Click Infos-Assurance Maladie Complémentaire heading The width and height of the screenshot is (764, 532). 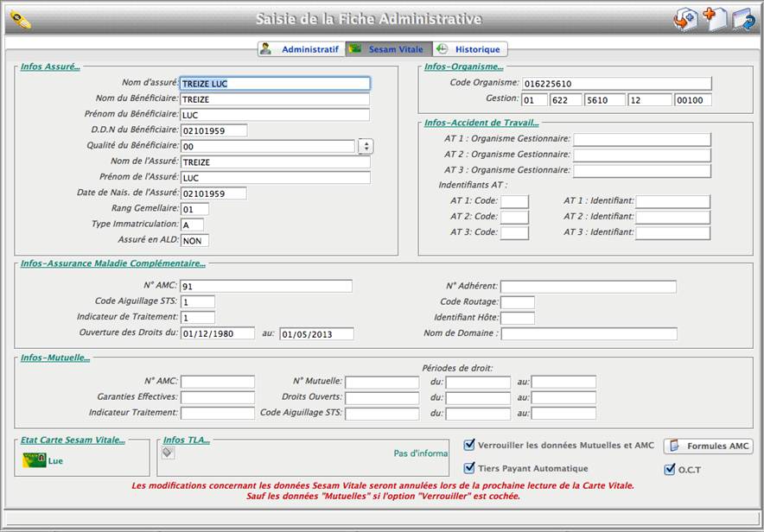[112, 263]
